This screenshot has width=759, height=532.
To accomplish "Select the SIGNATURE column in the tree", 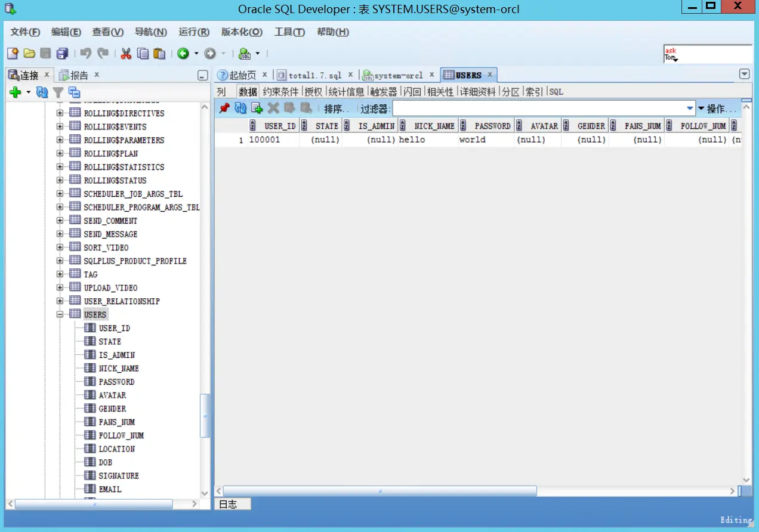I will click(119, 475).
